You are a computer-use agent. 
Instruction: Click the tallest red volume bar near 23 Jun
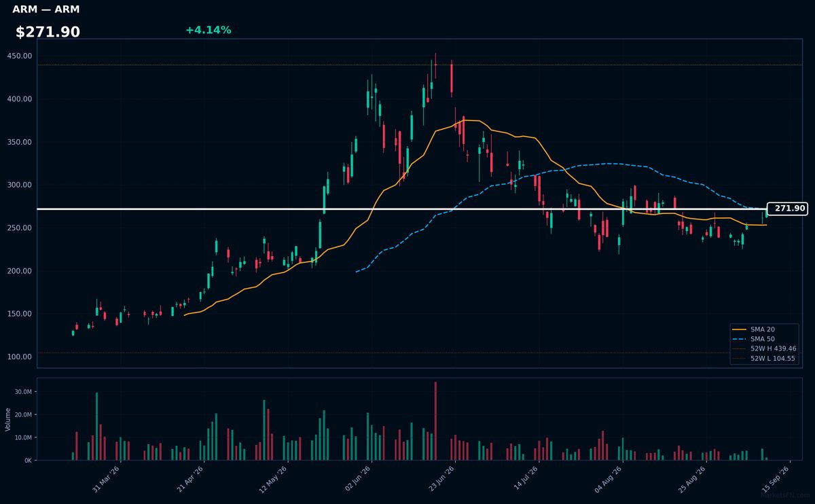pyautogui.click(x=435, y=421)
